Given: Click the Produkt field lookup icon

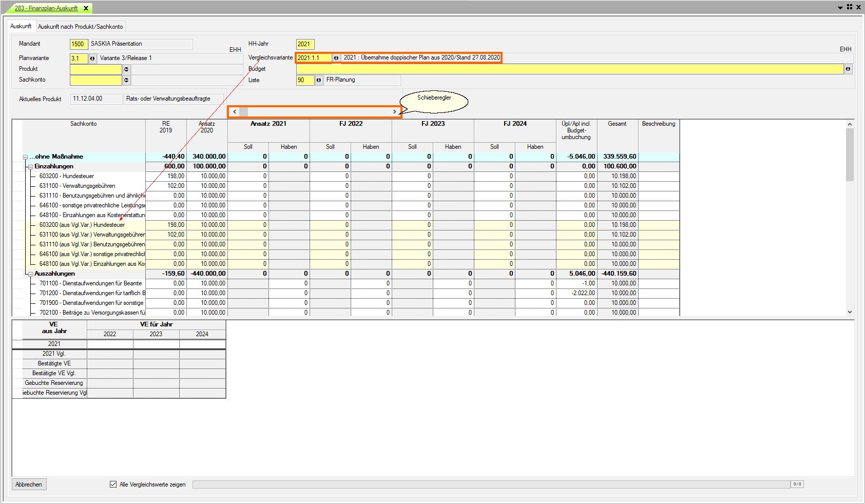Looking at the screenshot, I should point(126,69).
